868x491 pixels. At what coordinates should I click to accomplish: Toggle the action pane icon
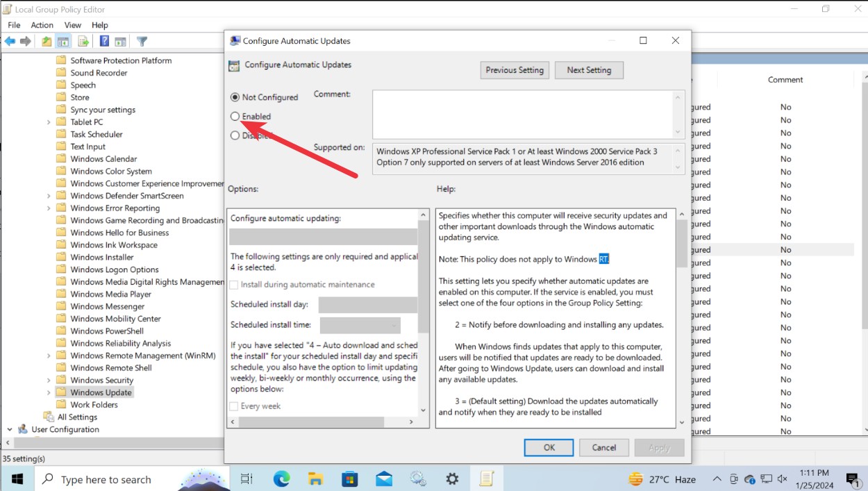(121, 41)
